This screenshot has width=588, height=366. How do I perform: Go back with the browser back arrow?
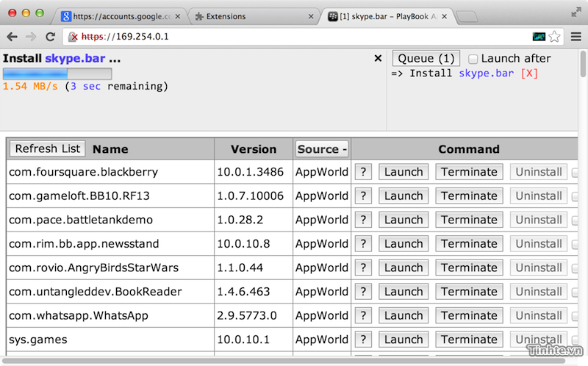(x=12, y=37)
